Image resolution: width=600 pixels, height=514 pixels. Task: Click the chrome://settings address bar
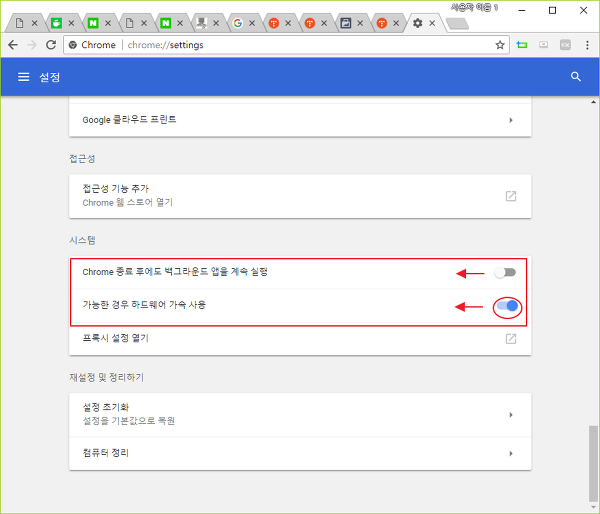287,45
